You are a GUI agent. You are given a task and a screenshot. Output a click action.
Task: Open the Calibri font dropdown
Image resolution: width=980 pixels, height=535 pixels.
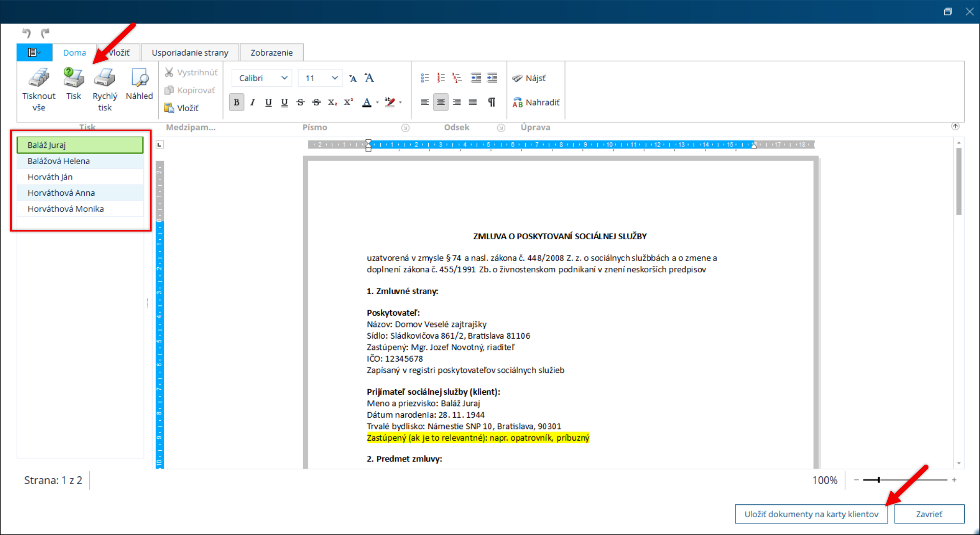(x=284, y=78)
